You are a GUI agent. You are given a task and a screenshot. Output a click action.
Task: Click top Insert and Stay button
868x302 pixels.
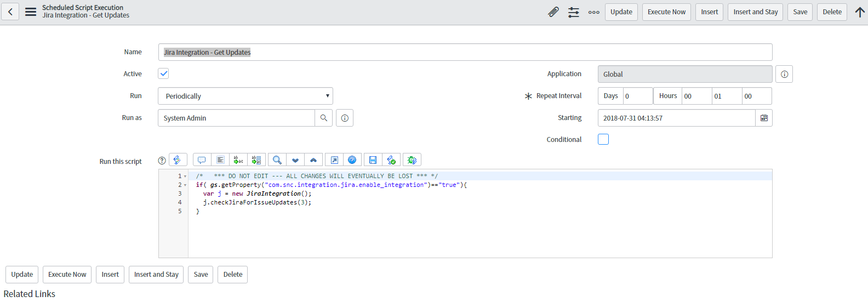pos(756,12)
